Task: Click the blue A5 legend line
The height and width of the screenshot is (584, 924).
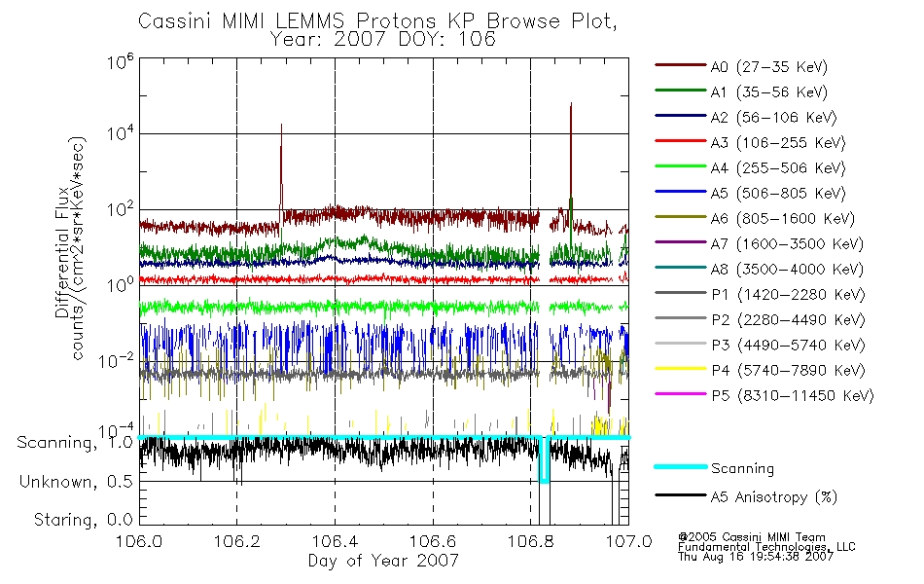Action: 680,192
